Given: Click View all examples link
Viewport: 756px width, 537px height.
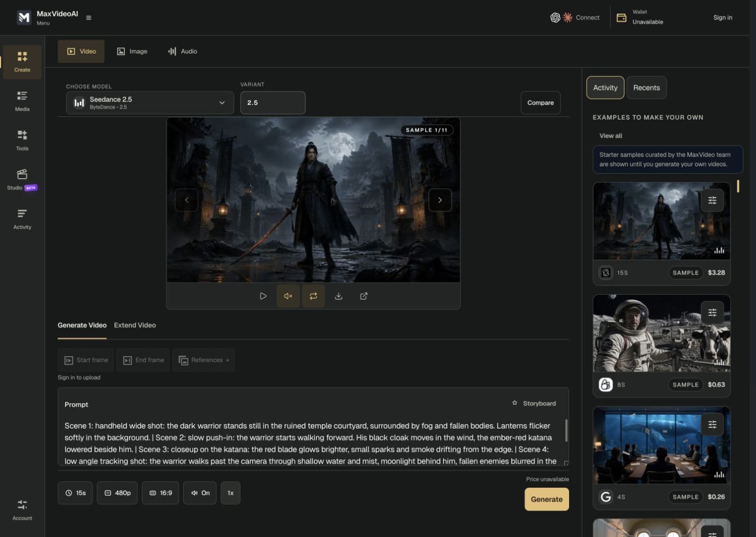Looking at the screenshot, I should pos(610,136).
